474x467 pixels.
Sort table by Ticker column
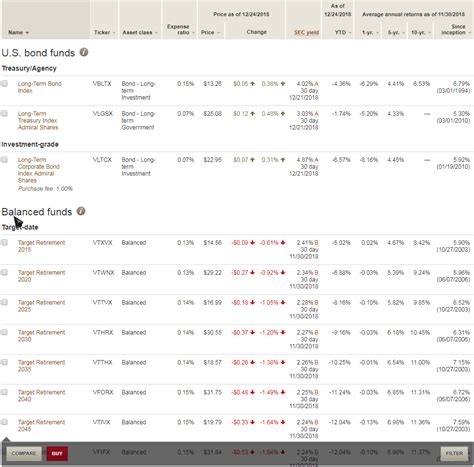pos(104,32)
